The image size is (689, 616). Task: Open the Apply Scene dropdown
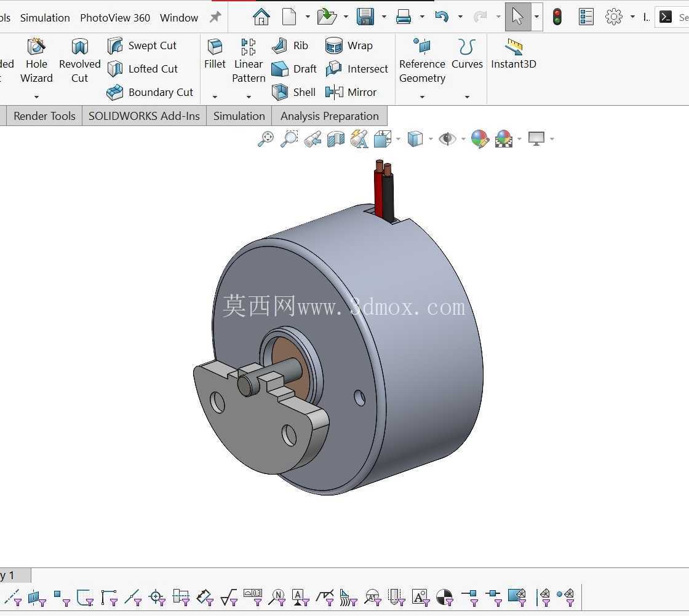(x=519, y=139)
